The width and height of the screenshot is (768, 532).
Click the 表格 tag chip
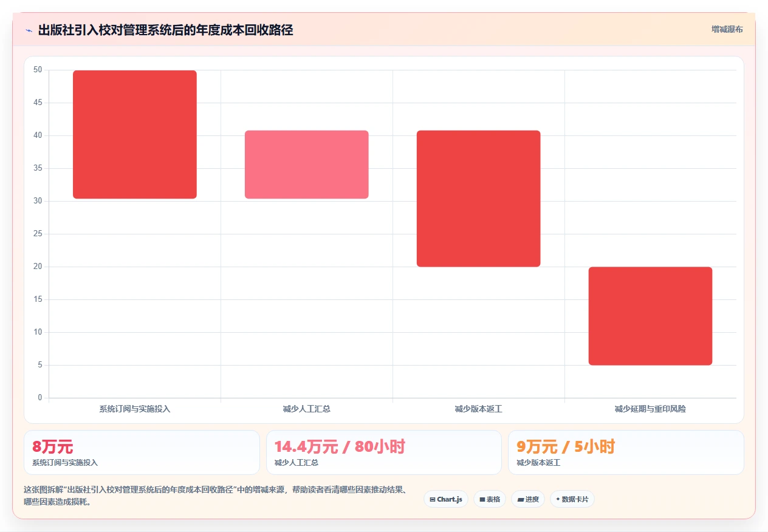(490, 499)
